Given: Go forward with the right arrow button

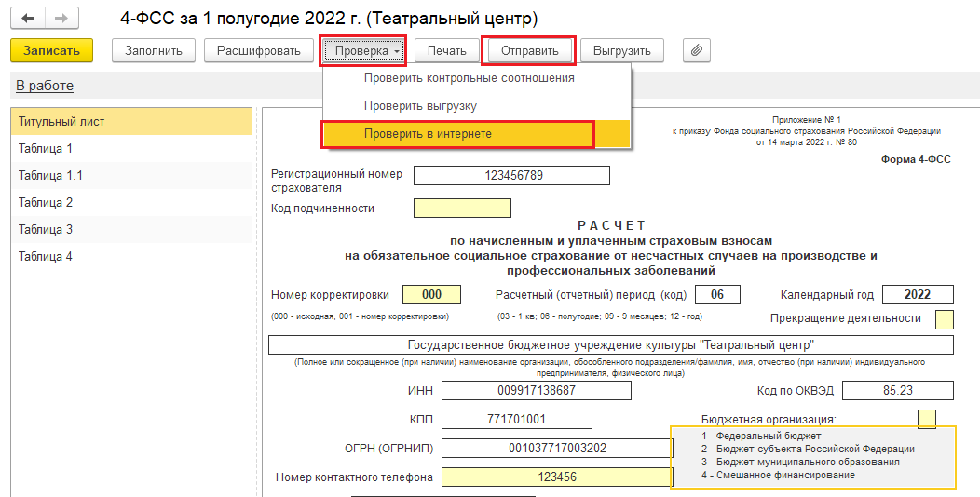Looking at the screenshot, I should tap(61, 18).
